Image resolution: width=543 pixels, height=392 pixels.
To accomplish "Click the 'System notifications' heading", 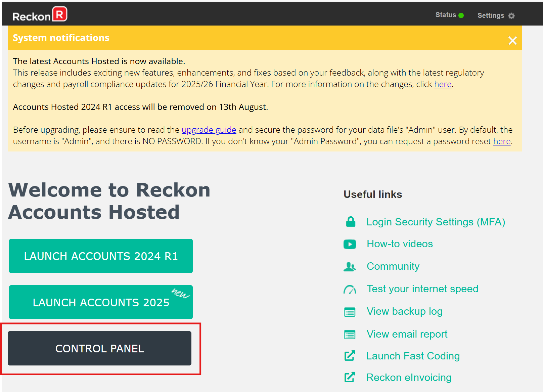I will coord(61,38).
